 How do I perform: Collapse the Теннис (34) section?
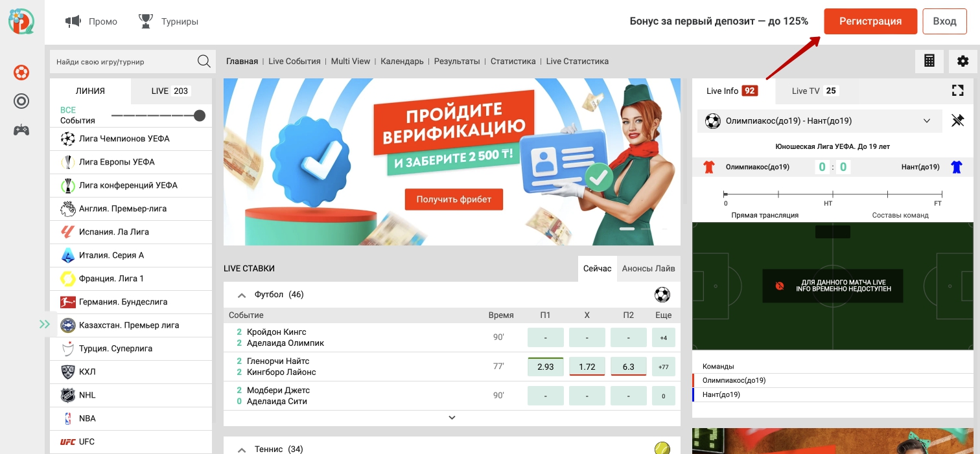(x=242, y=449)
